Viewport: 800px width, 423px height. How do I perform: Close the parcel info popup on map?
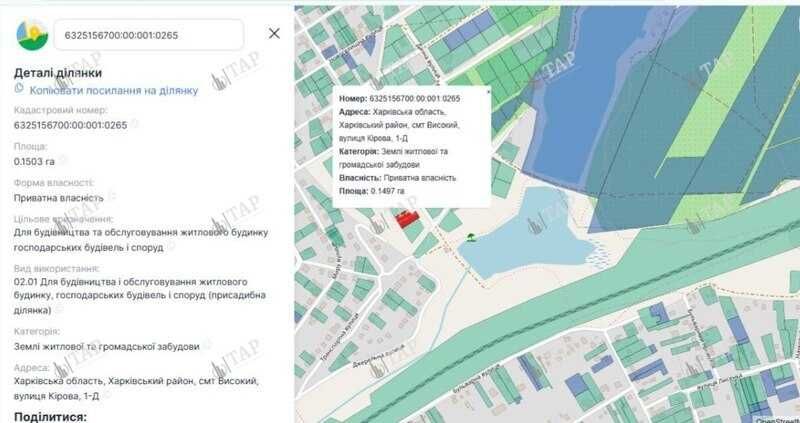pyautogui.click(x=488, y=92)
